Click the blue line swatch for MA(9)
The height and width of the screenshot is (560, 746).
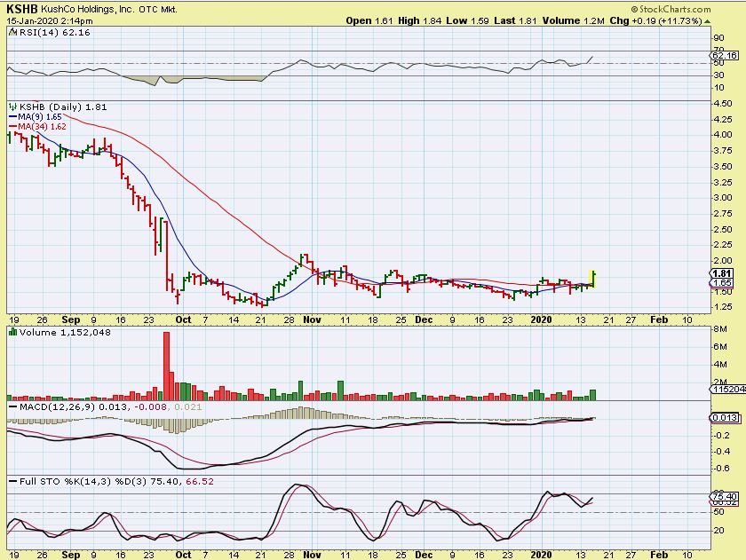pos(13,117)
